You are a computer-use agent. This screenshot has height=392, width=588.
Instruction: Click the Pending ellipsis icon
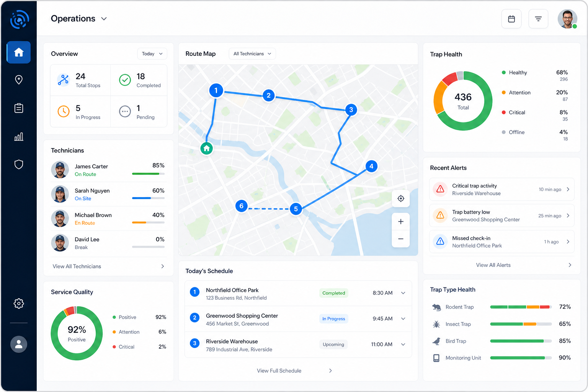tap(125, 111)
